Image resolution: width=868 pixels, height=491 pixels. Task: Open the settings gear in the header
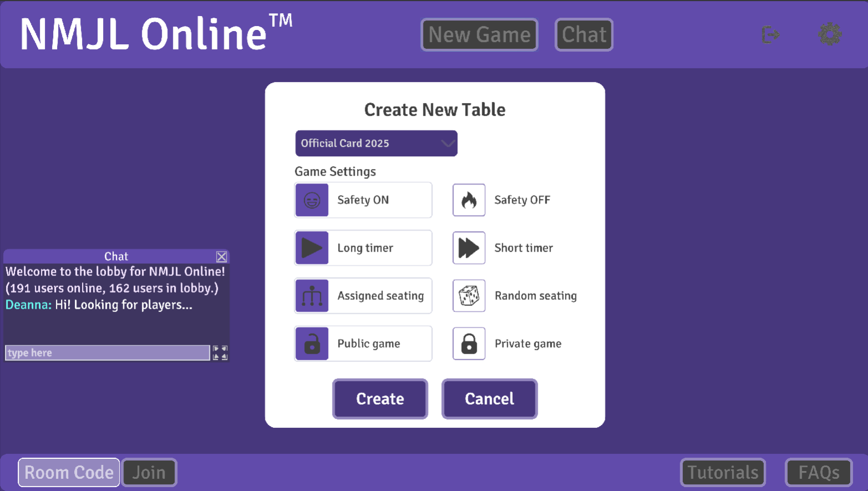pyautogui.click(x=830, y=34)
